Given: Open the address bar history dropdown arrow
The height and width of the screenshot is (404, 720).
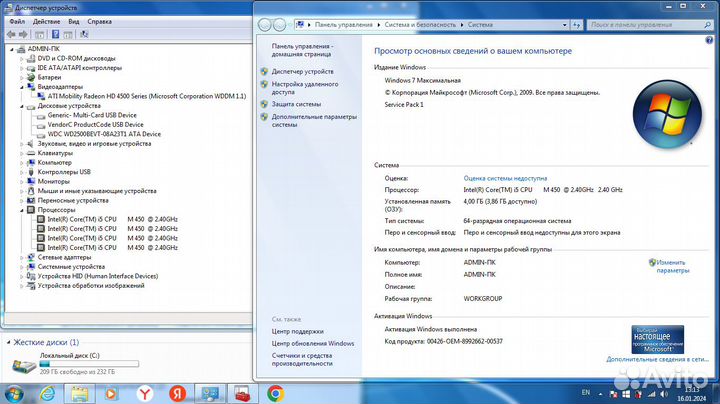Looking at the screenshot, I should click(x=564, y=25).
